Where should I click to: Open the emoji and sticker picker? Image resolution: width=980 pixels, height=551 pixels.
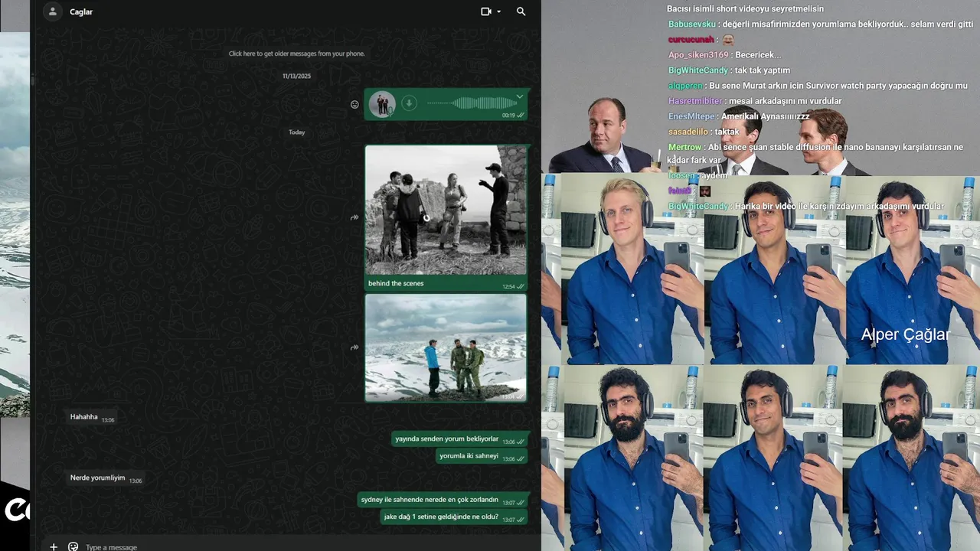(73, 546)
